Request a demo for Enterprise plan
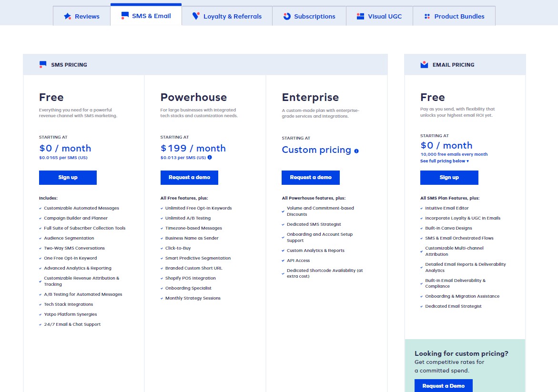 pos(311,178)
